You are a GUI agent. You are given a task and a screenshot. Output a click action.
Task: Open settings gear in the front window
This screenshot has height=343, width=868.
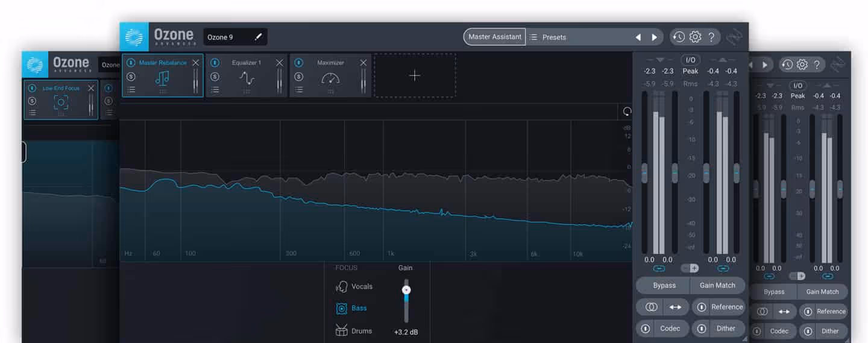point(695,37)
